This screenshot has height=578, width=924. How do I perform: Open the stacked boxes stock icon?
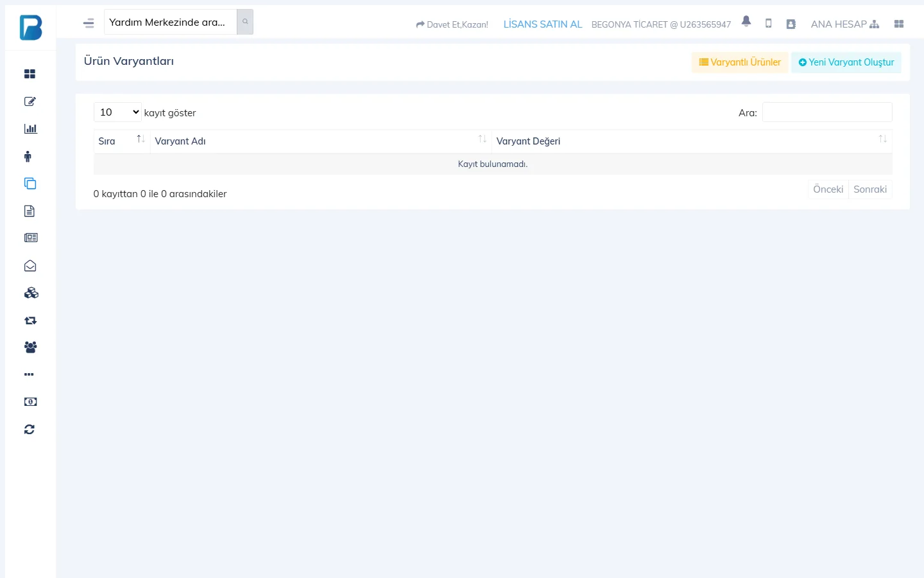click(x=31, y=293)
